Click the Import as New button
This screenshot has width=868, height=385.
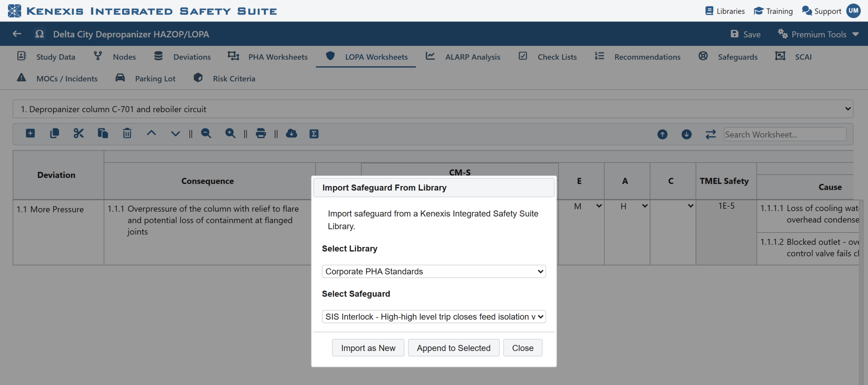368,348
